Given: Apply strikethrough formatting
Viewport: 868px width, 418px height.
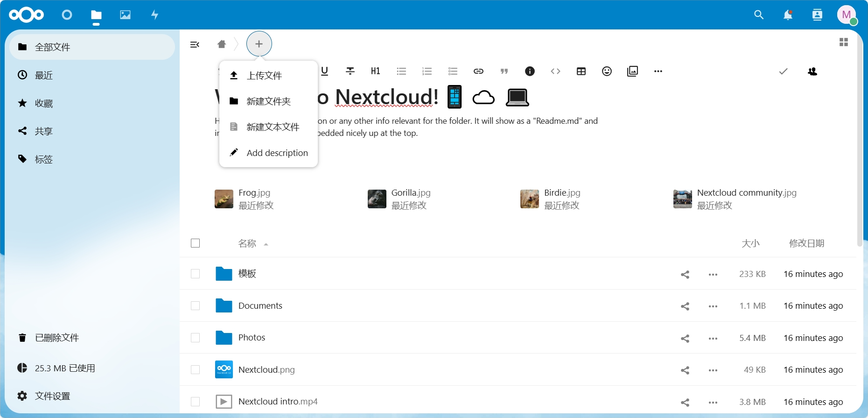Looking at the screenshot, I should coord(350,71).
